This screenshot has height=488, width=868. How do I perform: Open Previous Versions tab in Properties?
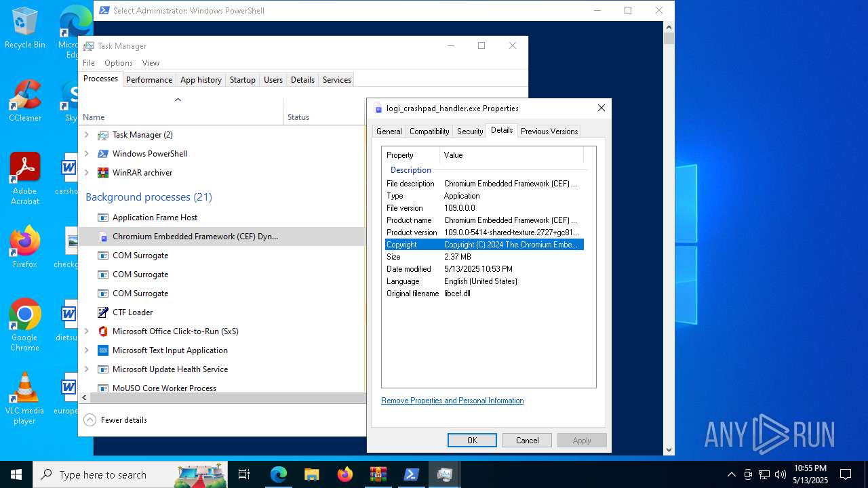click(x=549, y=131)
